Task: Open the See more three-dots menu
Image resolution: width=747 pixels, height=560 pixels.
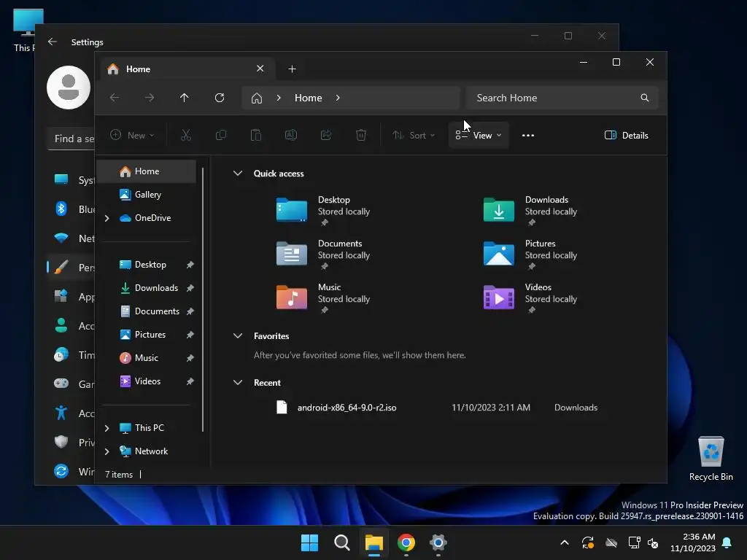Action: [x=528, y=135]
